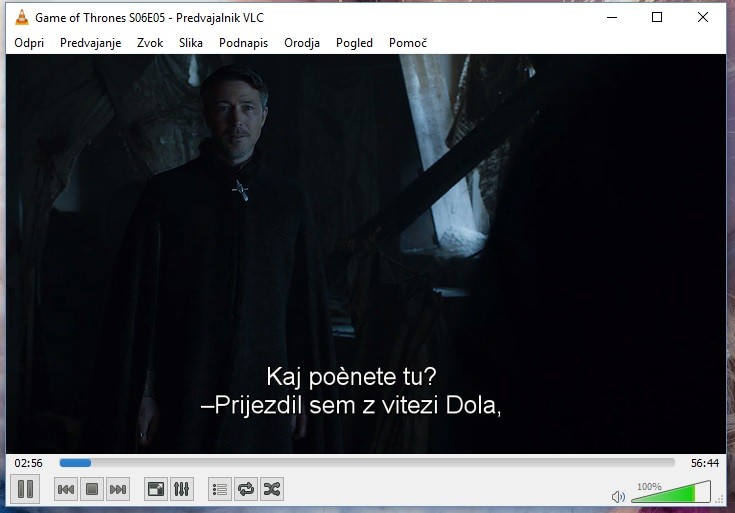Open the Predvajanje menu
Image resolution: width=735 pixels, height=513 pixels.
coord(90,43)
